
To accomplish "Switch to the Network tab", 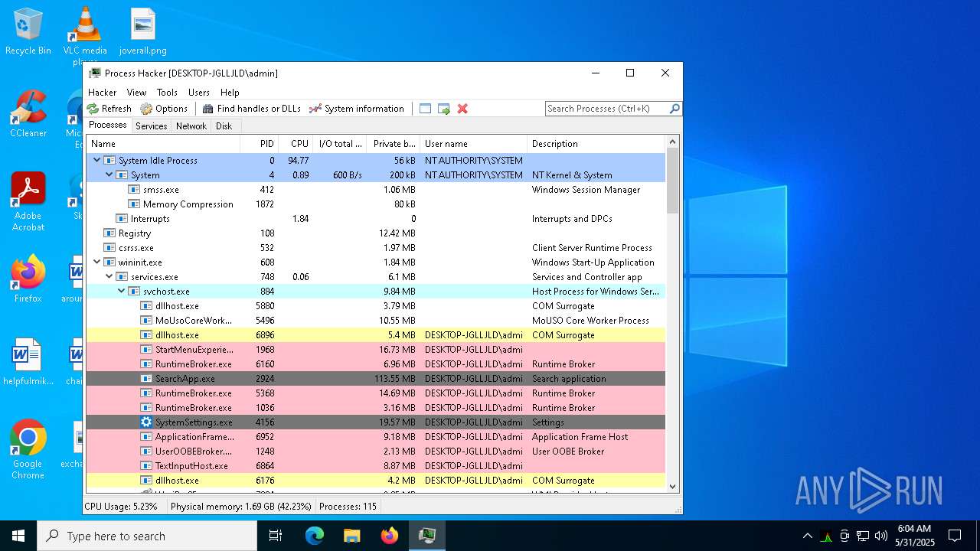I will pyautogui.click(x=191, y=126).
